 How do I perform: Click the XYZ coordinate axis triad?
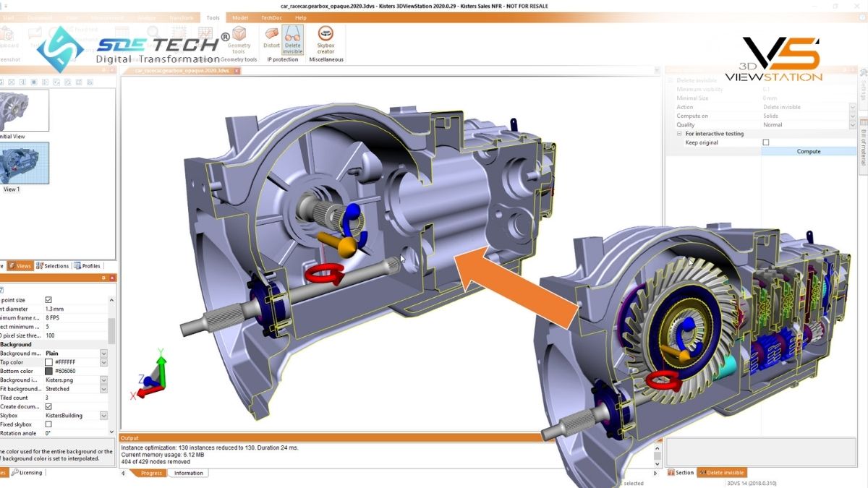[x=150, y=374]
